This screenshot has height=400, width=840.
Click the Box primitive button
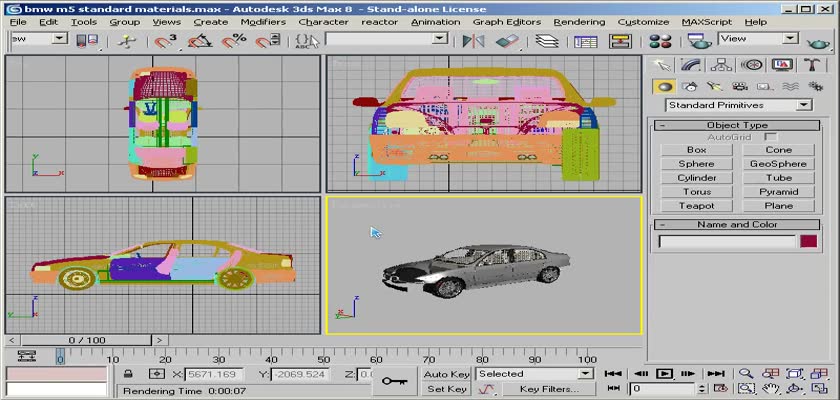point(696,150)
